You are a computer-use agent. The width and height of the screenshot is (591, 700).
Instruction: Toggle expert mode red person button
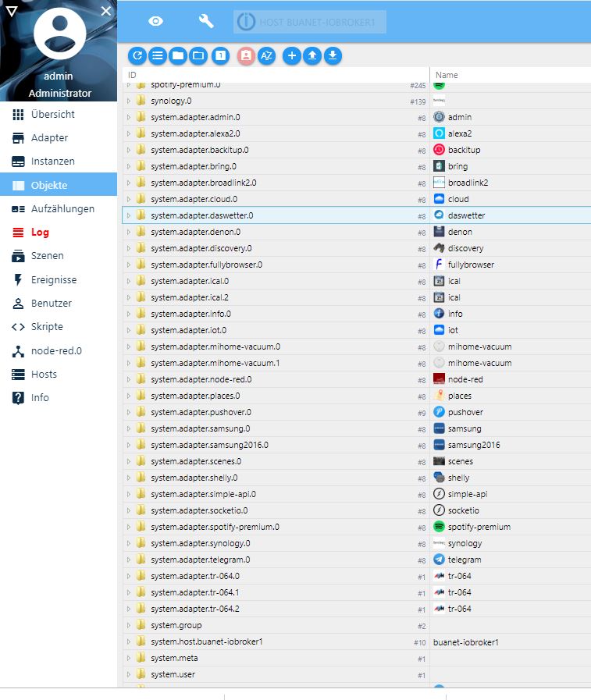pos(246,55)
